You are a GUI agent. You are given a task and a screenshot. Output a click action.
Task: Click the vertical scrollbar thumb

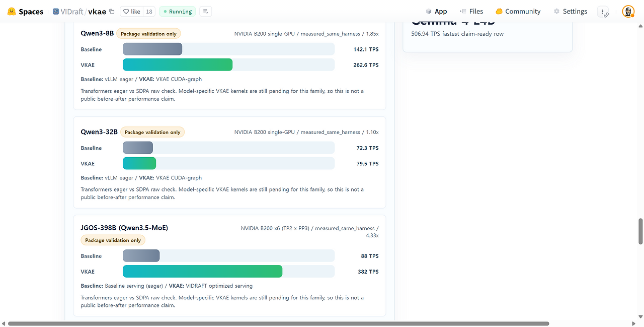[x=640, y=231]
